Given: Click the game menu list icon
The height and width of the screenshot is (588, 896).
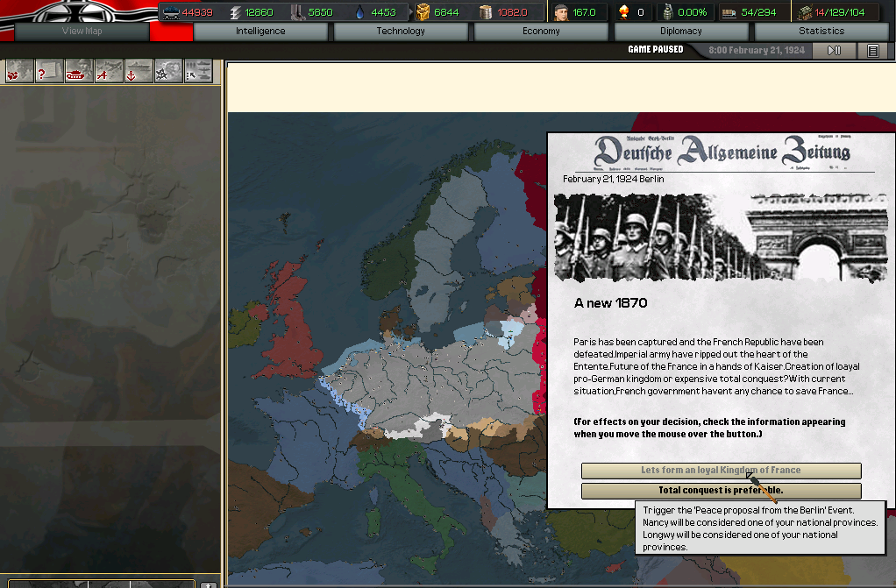Looking at the screenshot, I should point(872,51).
